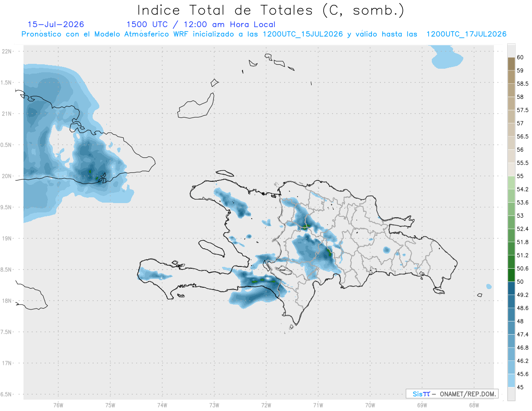The width and height of the screenshot is (532, 411).
Task: Click the '70W' longitude label
Action: coord(370,405)
